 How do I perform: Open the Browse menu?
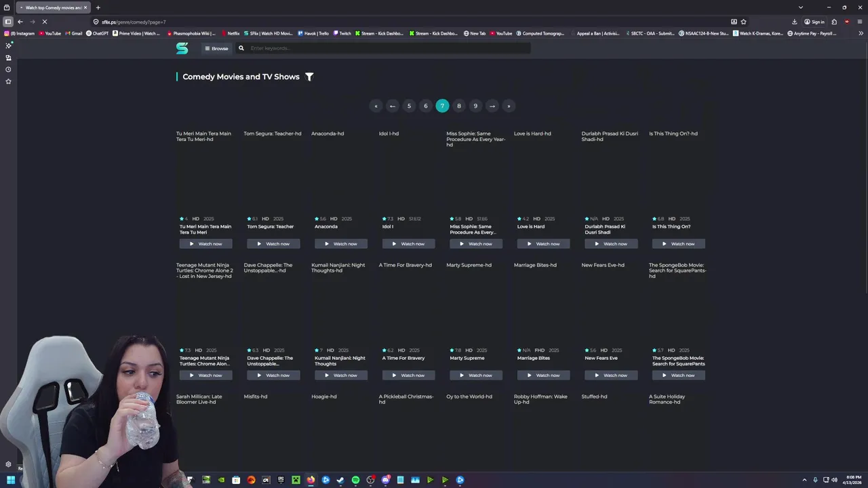(216, 48)
